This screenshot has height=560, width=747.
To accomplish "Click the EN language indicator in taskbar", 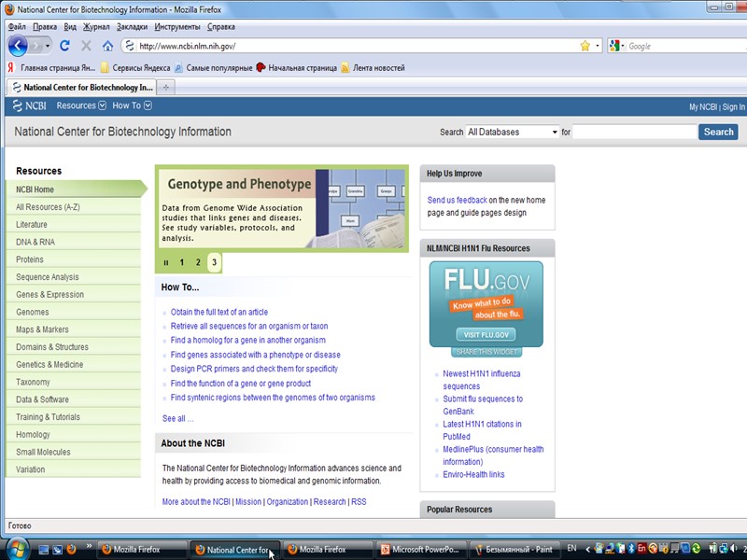I will click(571, 549).
